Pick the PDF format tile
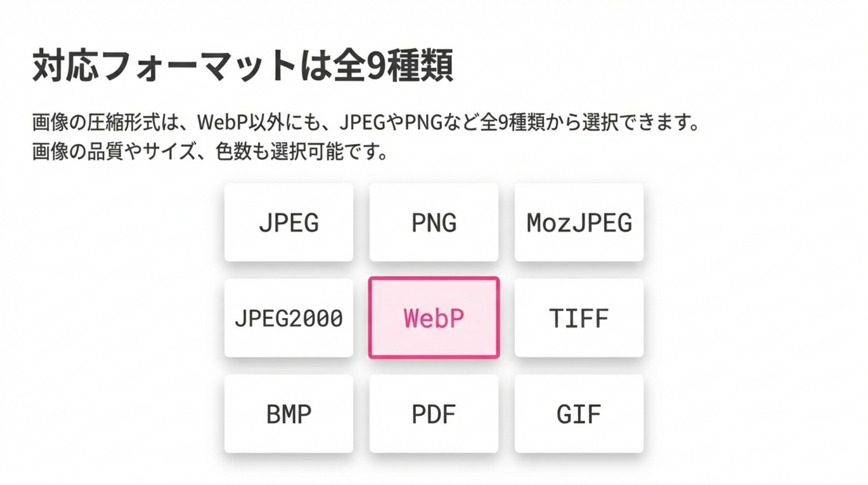 click(x=434, y=414)
